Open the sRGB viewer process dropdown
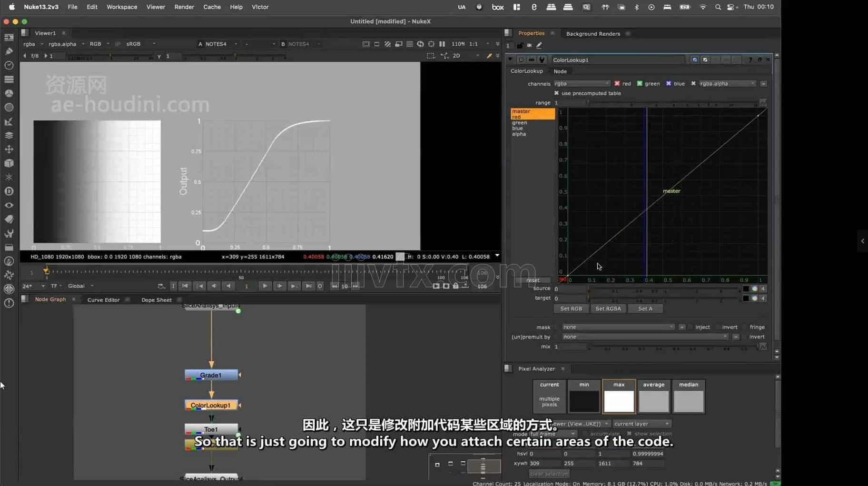 [x=140, y=44]
